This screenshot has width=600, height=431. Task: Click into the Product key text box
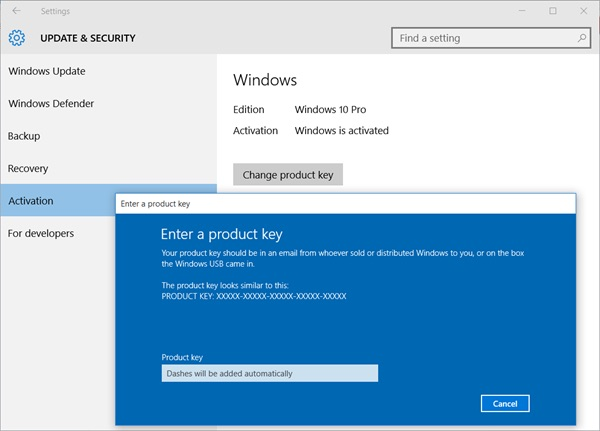coord(269,373)
